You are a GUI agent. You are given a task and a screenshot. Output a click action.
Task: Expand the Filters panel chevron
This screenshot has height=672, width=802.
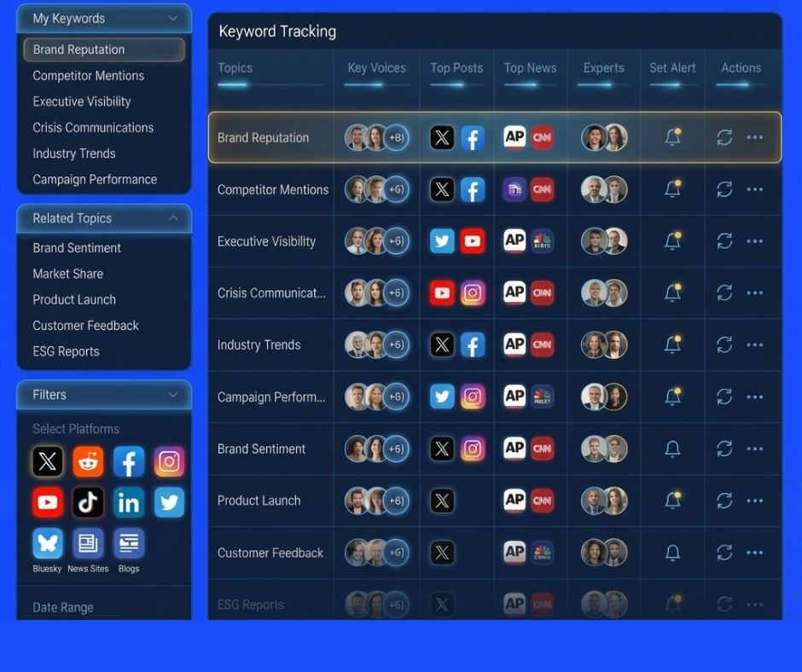(x=173, y=395)
